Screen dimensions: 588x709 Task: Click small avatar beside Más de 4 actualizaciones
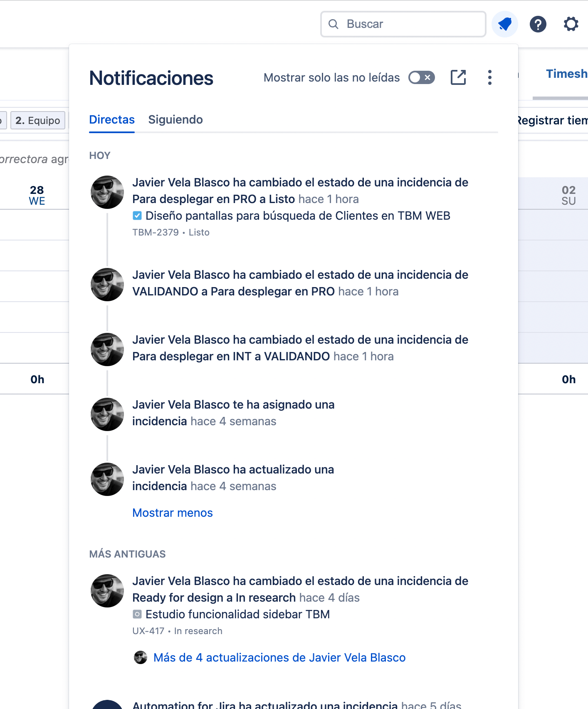click(141, 657)
